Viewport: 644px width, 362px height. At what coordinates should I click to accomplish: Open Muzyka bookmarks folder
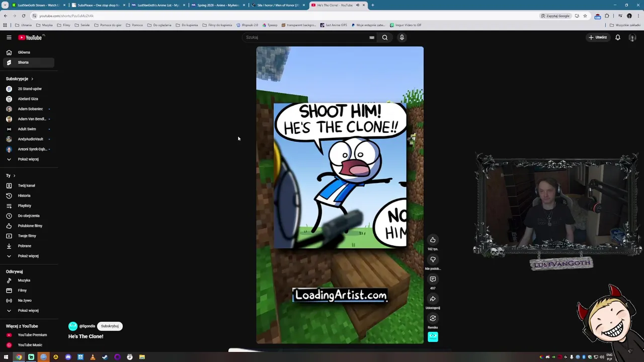[x=45, y=25]
